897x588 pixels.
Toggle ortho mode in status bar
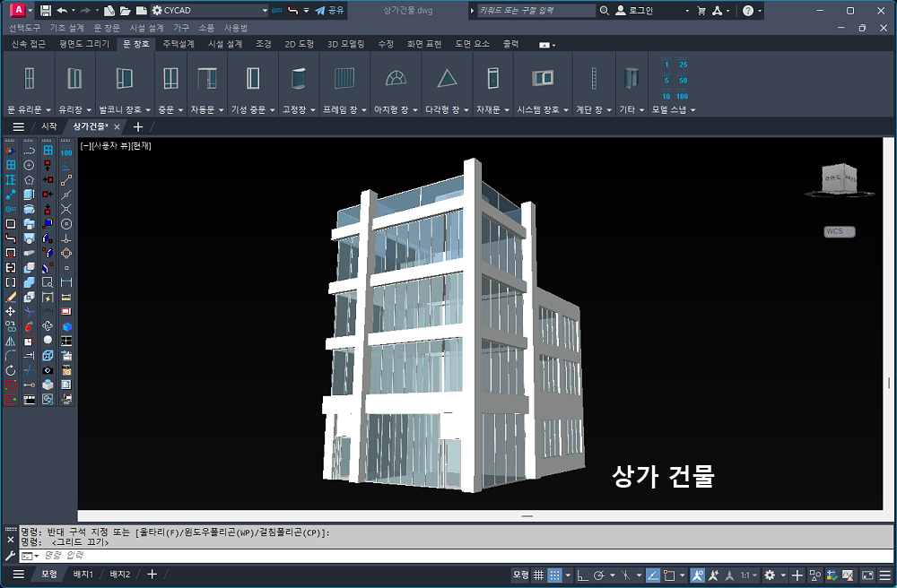point(581,575)
